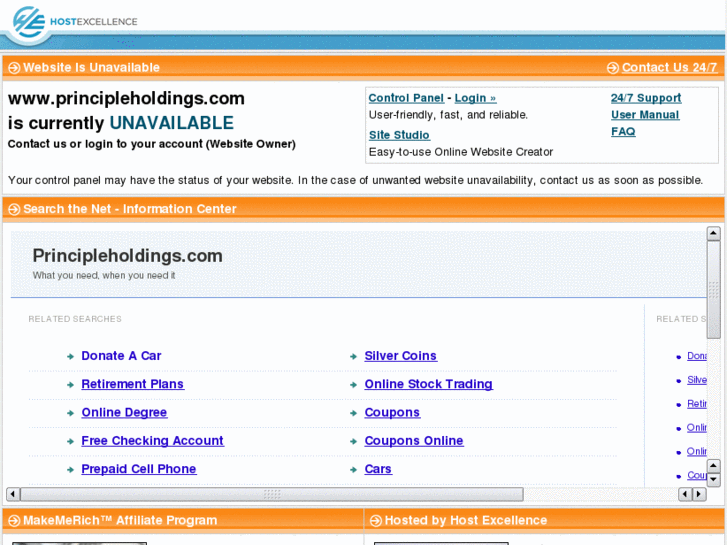727x545 pixels.
Task: Click the Host Excellence logo
Action: 75,22
